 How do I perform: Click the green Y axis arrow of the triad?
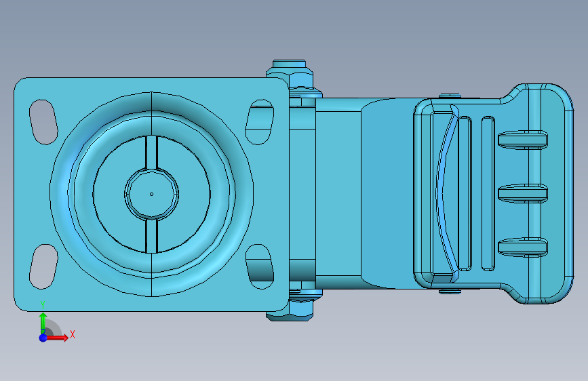coord(43,323)
